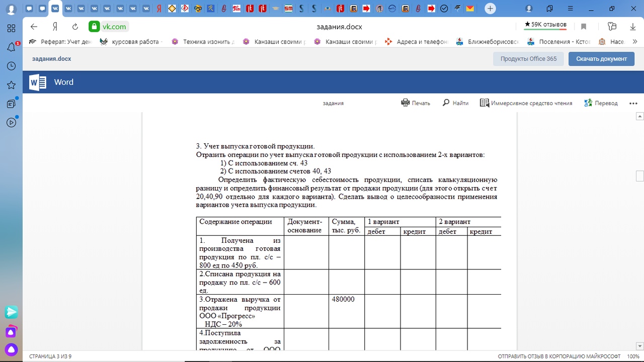644x362 pixels.
Task: Click ОТПРАВИТЬ ОТЗЫВ В КОРПОРАЦИЮ МАЙКРОСОФТ link
Action: click(559, 356)
